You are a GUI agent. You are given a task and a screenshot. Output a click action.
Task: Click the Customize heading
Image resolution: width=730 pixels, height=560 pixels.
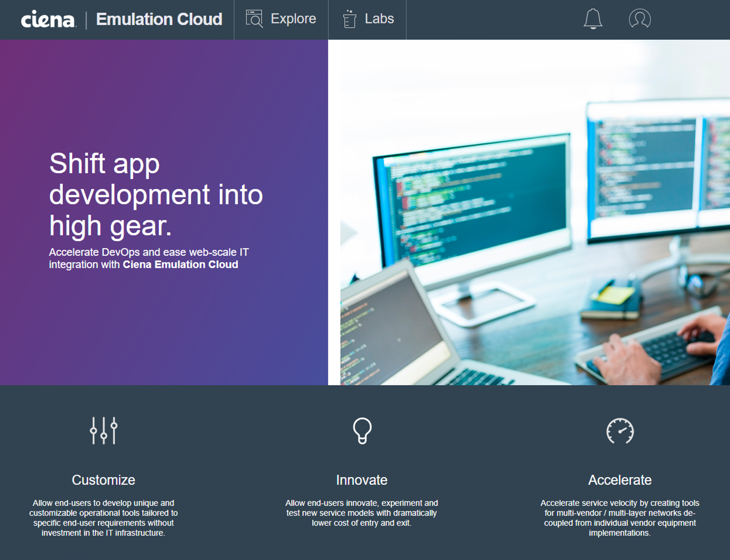pos(104,480)
